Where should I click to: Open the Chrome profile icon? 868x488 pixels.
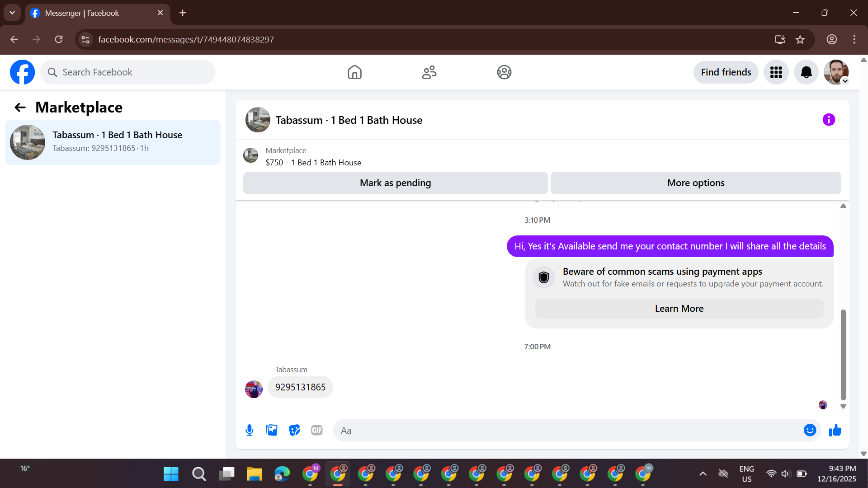pos(832,40)
